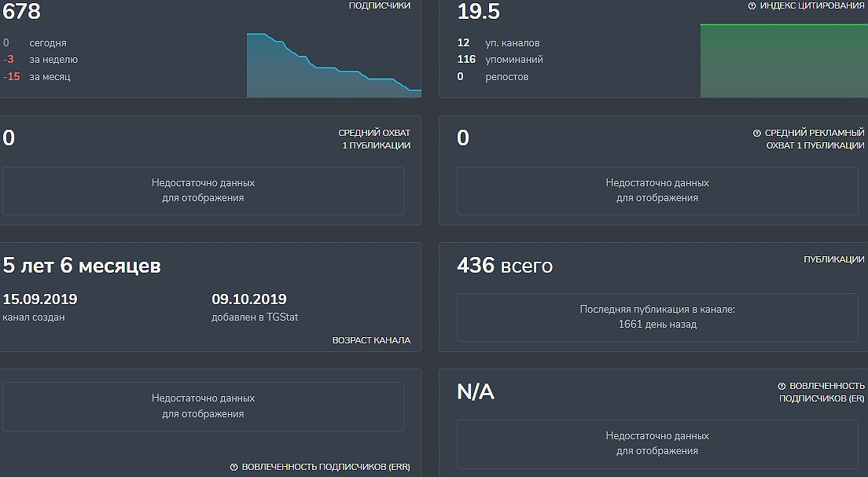Open the ПОДПИСЧИКИ statistics link
The image size is (868, 477).
[x=380, y=6]
